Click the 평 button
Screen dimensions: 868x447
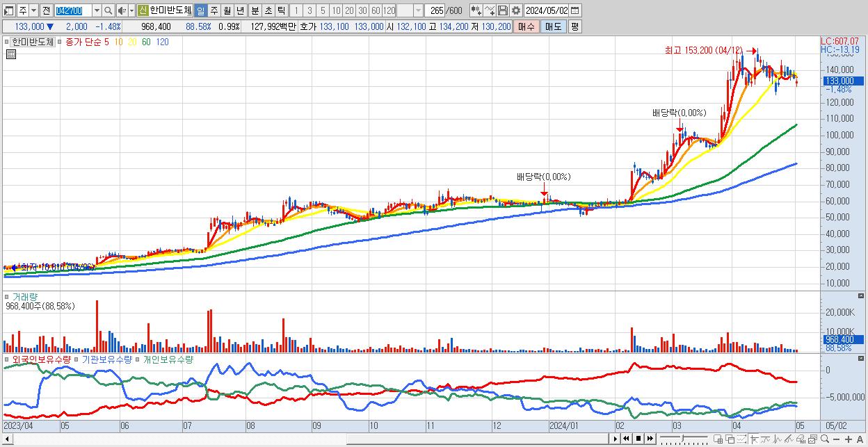coord(574,26)
